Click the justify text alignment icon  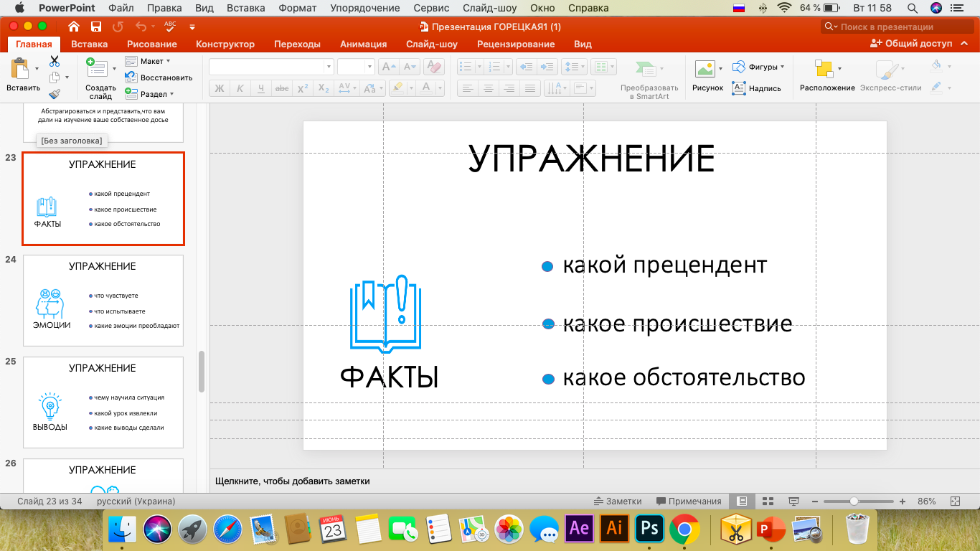530,89
